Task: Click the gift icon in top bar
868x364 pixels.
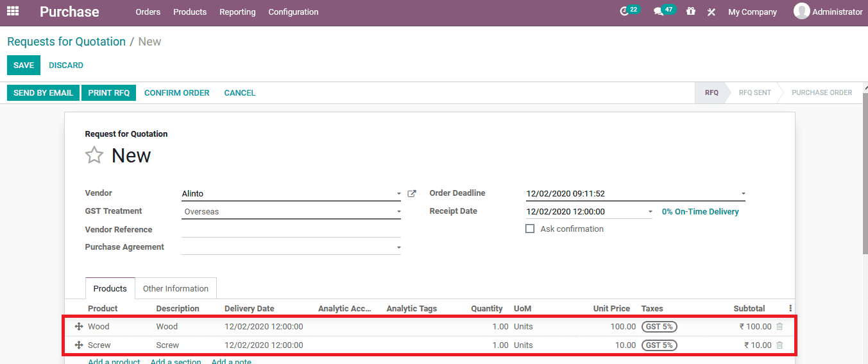Action: pyautogui.click(x=690, y=12)
